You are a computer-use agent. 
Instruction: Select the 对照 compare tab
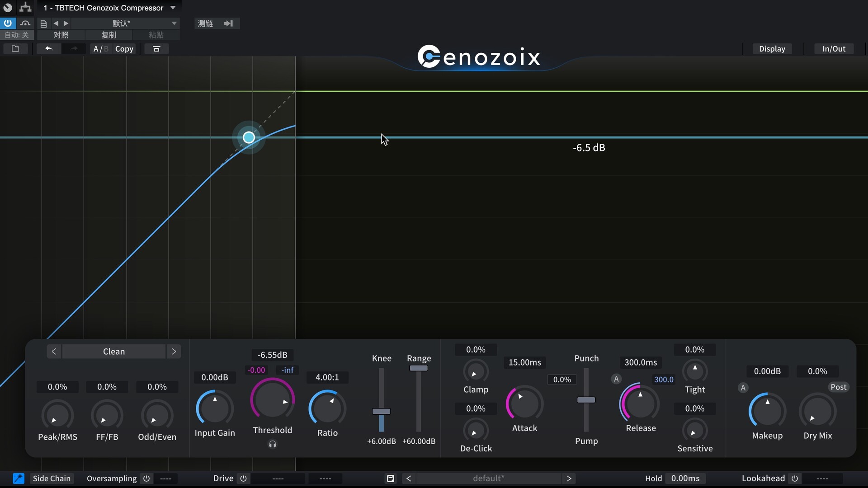pos(61,35)
